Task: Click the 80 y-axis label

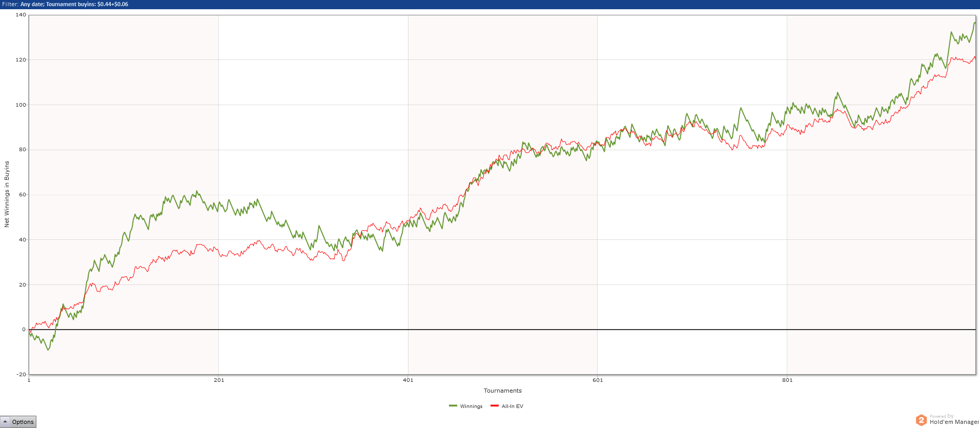Action: [23, 150]
